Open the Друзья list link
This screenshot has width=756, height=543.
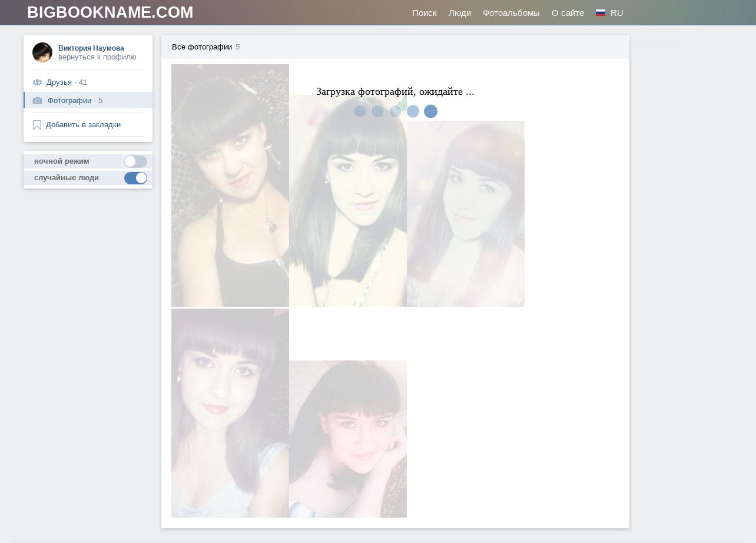[x=59, y=82]
